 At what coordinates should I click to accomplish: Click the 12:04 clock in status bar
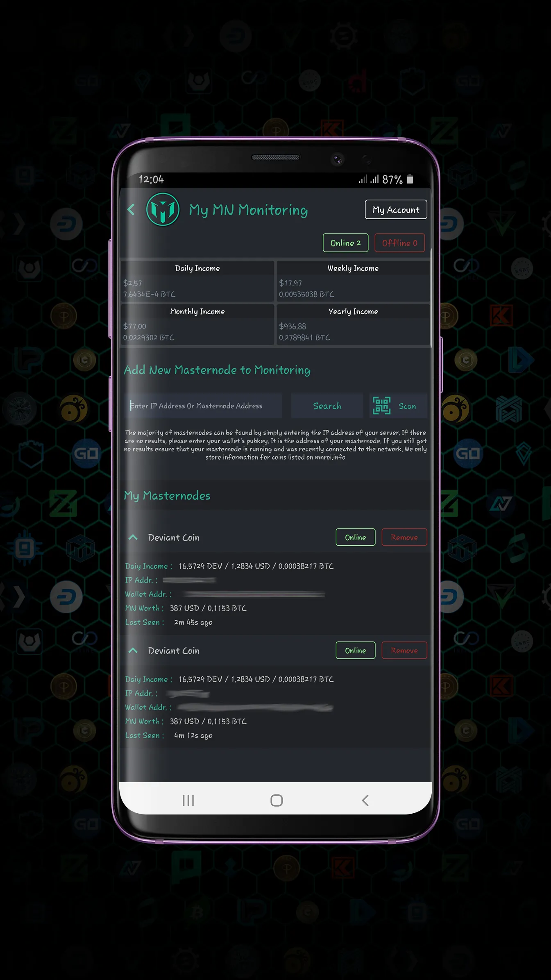151,179
